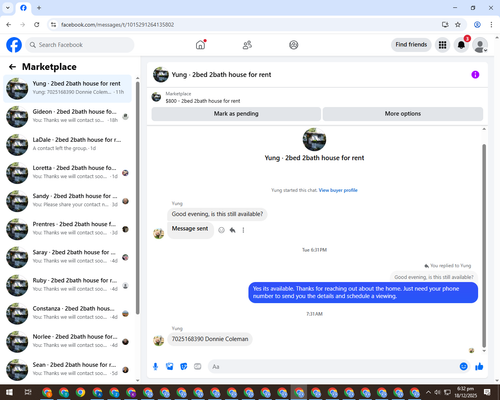Bookmark this page with the star icon
The height and width of the screenshot is (400, 500).
click(x=458, y=25)
